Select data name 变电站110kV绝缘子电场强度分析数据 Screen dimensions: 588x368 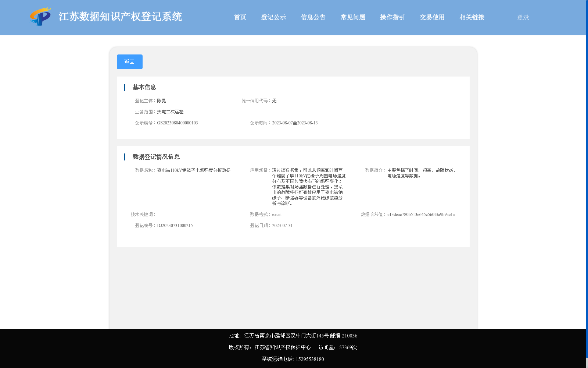(194, 170)
